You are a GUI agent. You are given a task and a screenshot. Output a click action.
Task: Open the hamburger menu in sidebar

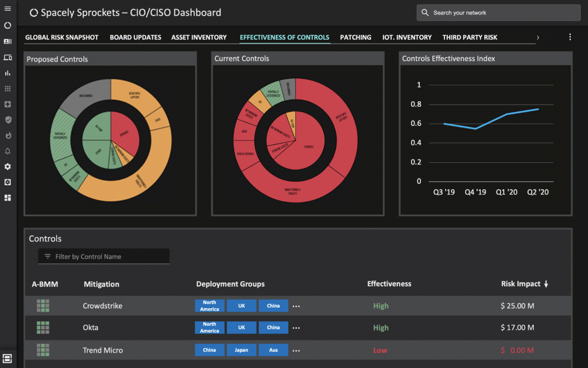(x=7, y=9)
